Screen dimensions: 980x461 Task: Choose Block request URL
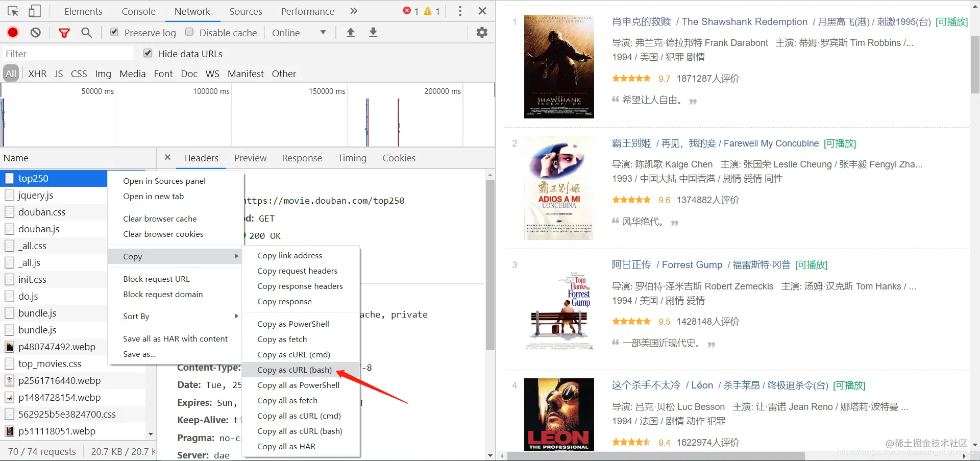[x=175, y=279]
